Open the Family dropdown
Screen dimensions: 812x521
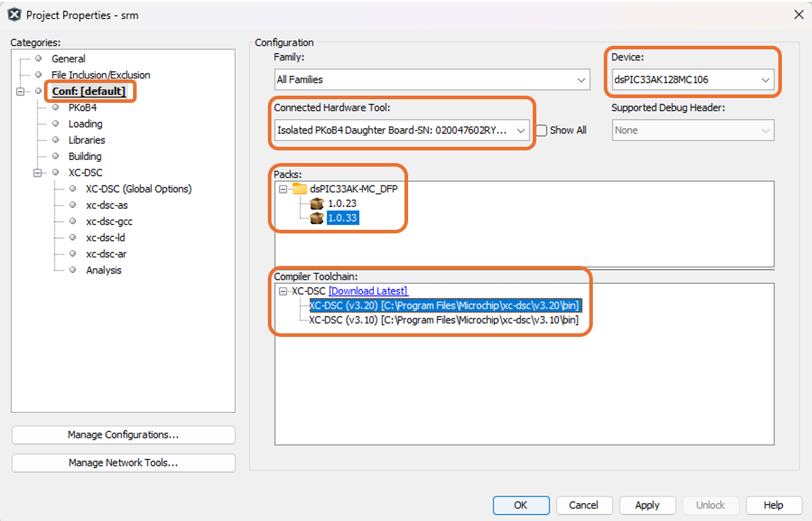(x=581, y=79)
